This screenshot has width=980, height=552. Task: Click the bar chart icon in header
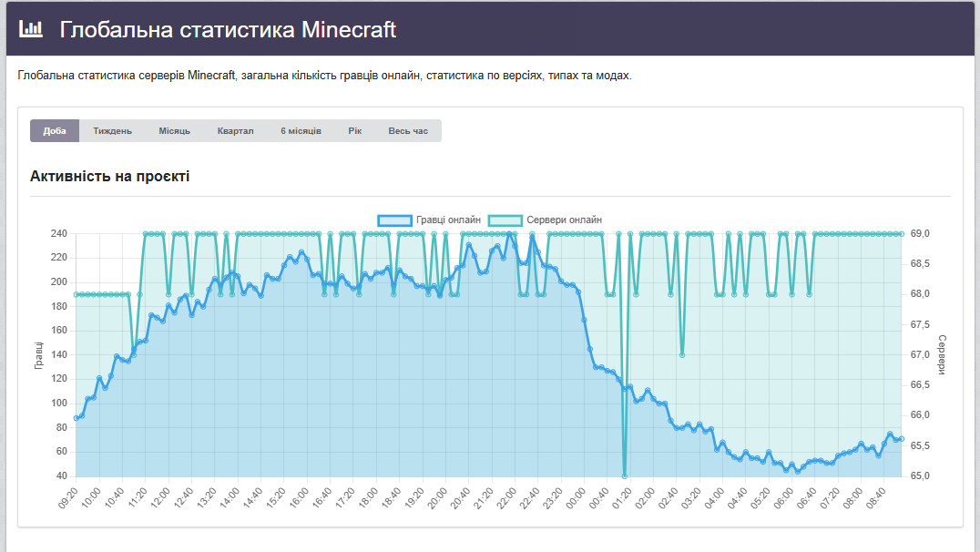31,29
